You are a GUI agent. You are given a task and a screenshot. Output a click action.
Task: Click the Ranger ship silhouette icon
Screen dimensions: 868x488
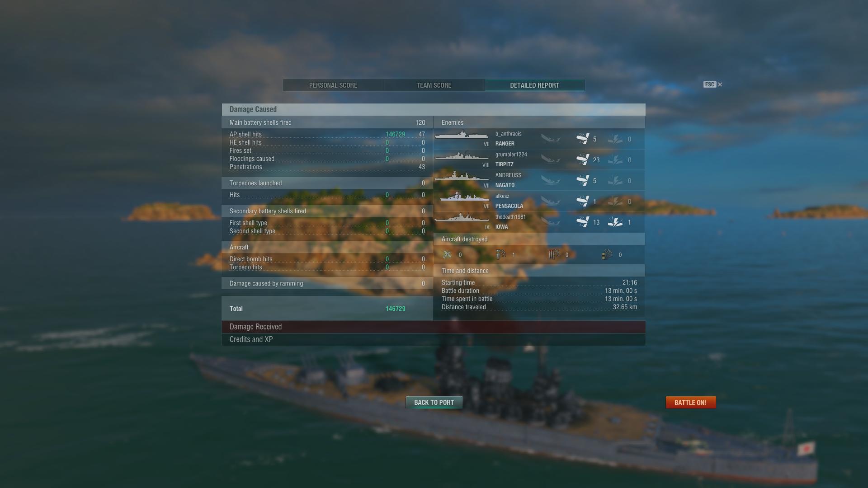pos(462,135)
